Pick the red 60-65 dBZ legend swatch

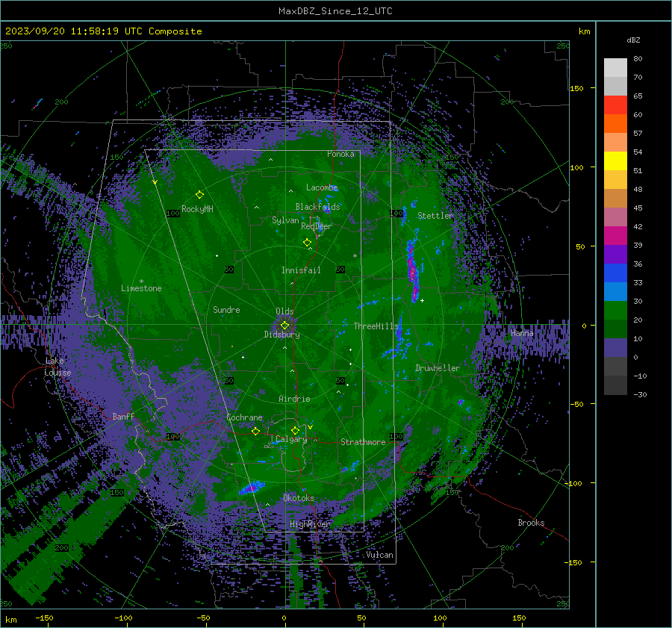(615, 105)
